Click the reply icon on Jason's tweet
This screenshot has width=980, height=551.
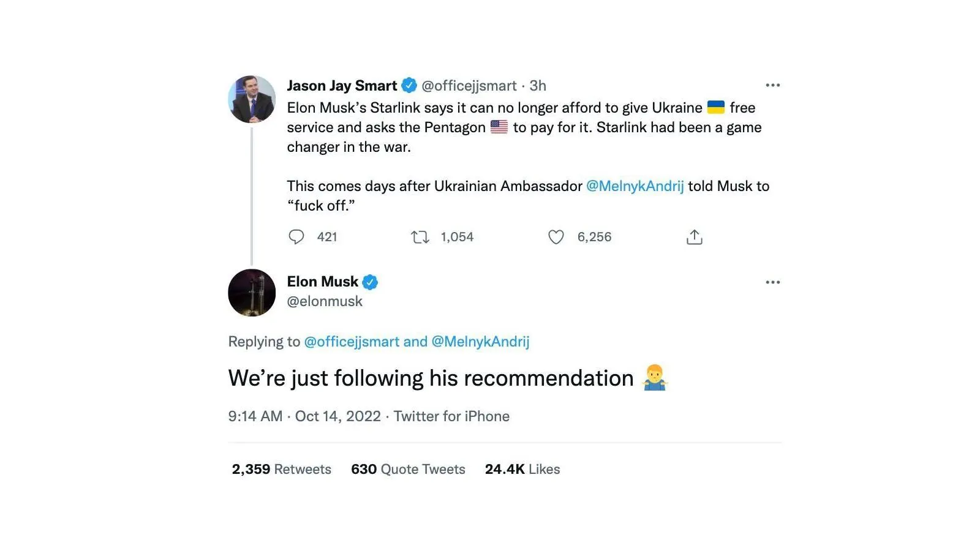(296, 237)
